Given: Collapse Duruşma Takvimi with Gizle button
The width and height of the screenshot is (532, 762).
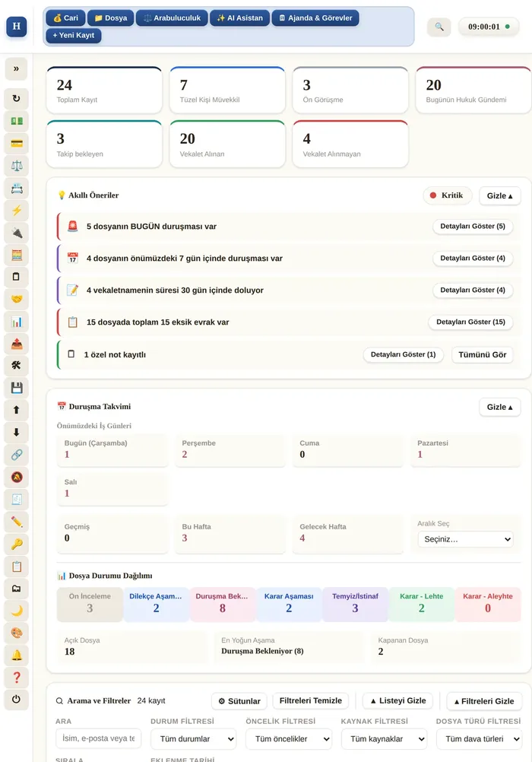Looking at the screenshot, I should (499, 408).
